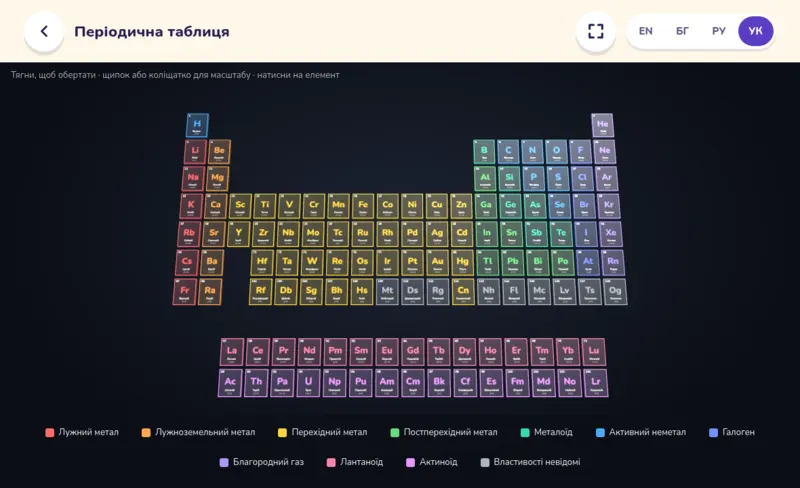Image resolution: width=800 pixels, height=488 pixels.
Task: Click the Gadolinium (Gd) tile
Action: point(413,352)
